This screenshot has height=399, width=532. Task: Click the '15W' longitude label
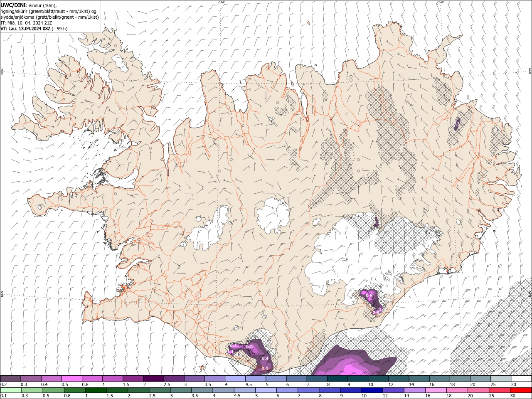coord(440,2)
